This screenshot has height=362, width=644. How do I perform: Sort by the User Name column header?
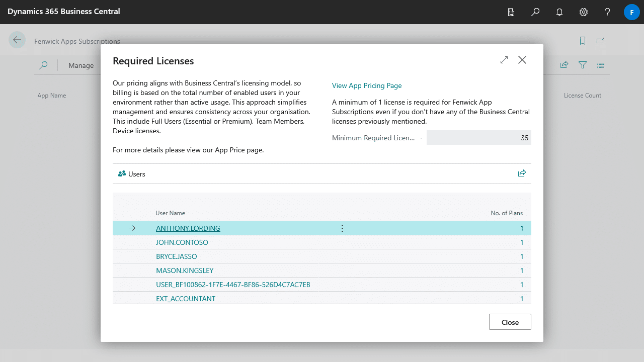pyautogui.click(x=171, y=213)
